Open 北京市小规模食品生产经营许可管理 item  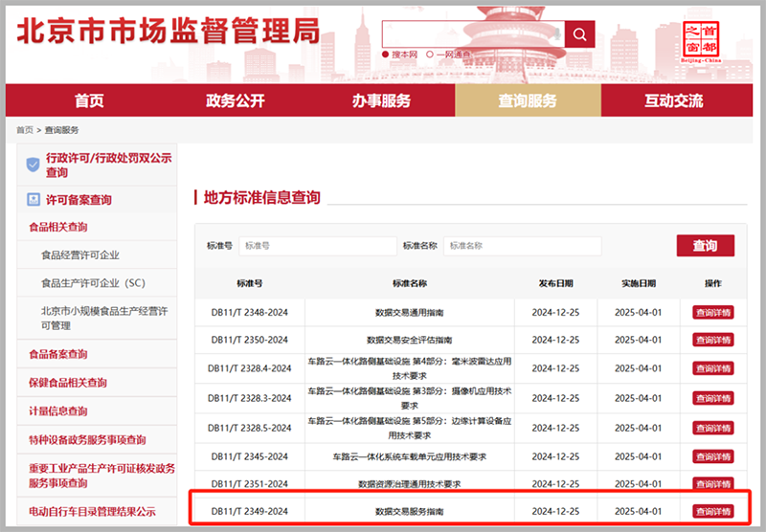(104, 319)
